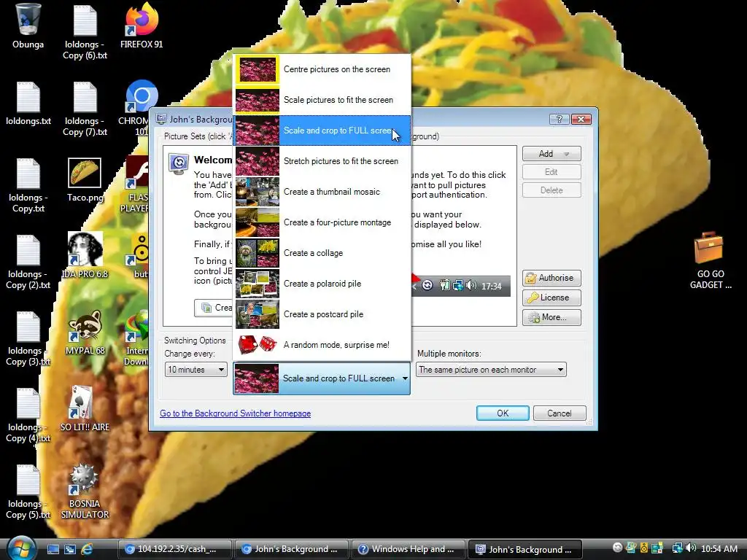
Task: Click the Switch between windows quick launch icon
Action: (69, 549)
